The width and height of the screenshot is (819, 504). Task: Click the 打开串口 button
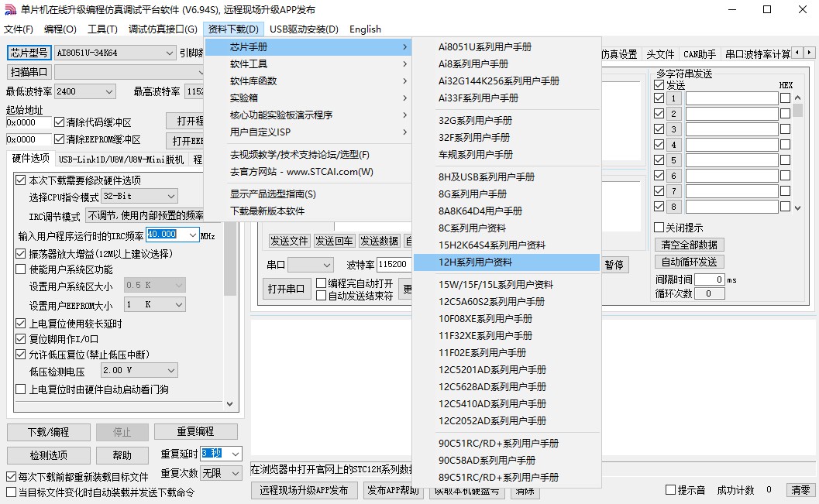click(x=286, y=289)
